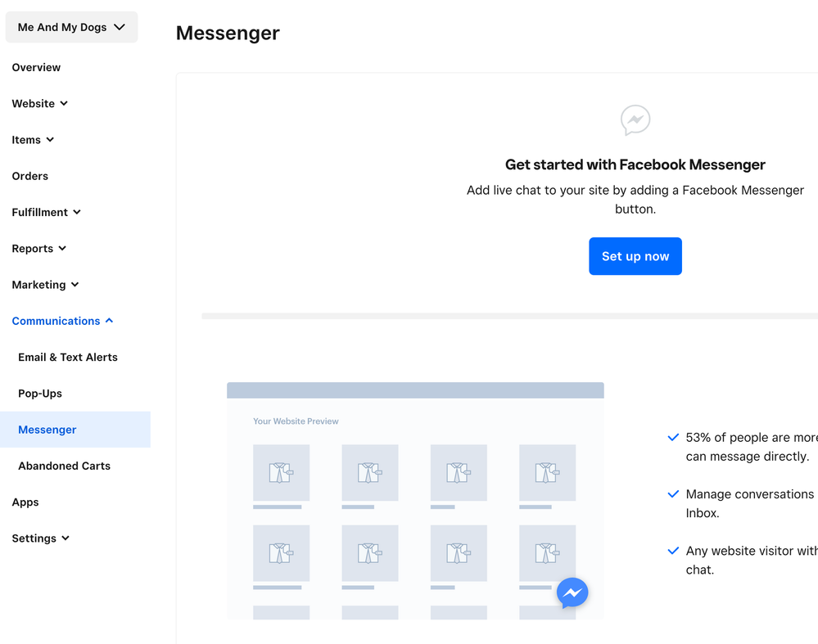Expand the Fulfillment sidebar section
The width and height of the screenshot is (818, 644).
click(x=46, y=212)
